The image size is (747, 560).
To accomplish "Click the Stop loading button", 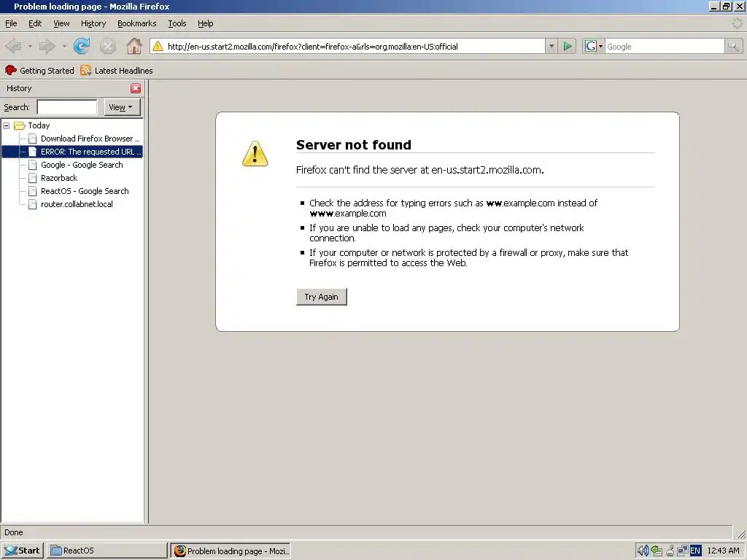I will tap(108, 46).
